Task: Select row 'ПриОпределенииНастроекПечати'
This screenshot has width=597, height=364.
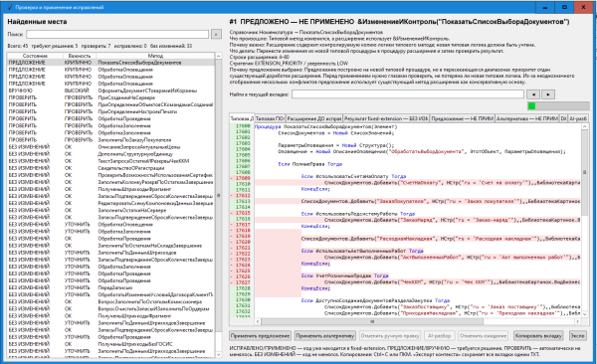Action: [x=110, y=111]
